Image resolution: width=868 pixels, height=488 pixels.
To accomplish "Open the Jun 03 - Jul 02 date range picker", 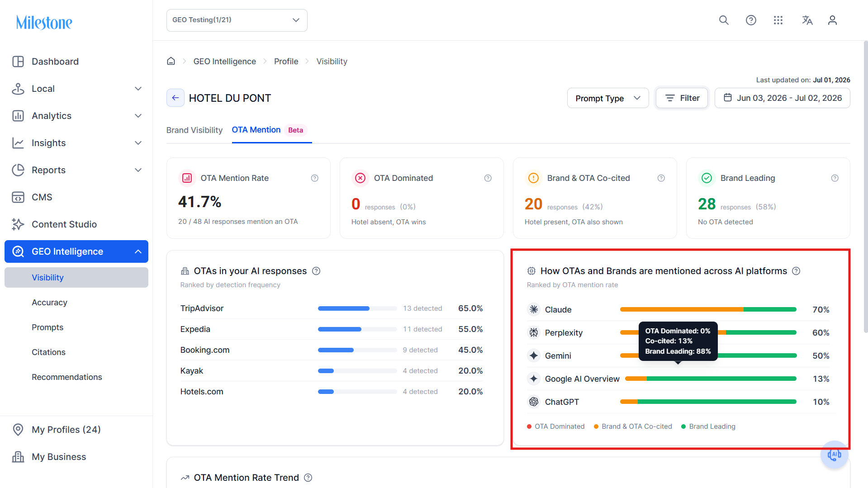I will coord(783,98).
